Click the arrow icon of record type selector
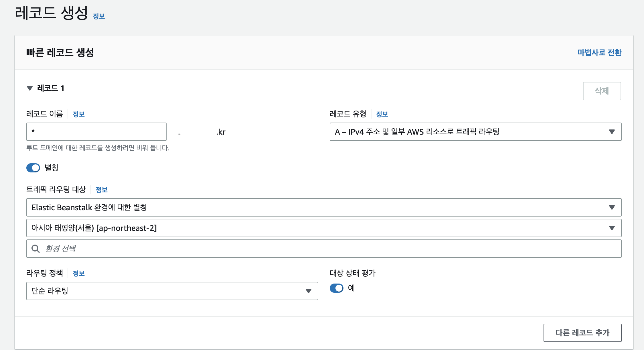Image resolution: width=644 pixels, height=350 pixels. click(x=612, y=132)
